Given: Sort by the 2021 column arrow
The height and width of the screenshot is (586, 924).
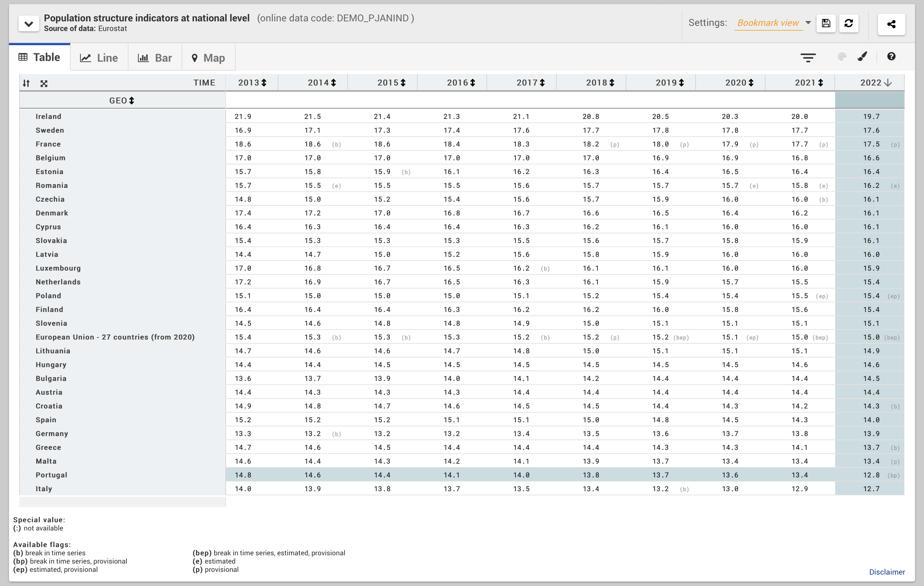Looking at the screenshot, I should click(820, 83).
